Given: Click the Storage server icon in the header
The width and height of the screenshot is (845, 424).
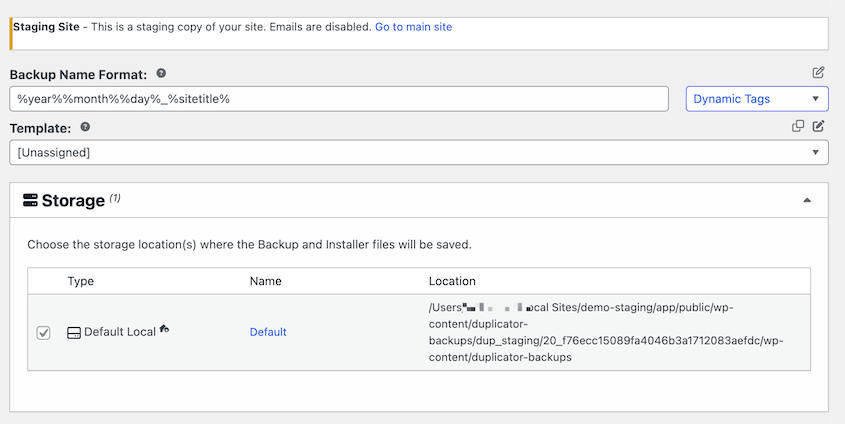Looking at the screenshot, I should [30, 200].
